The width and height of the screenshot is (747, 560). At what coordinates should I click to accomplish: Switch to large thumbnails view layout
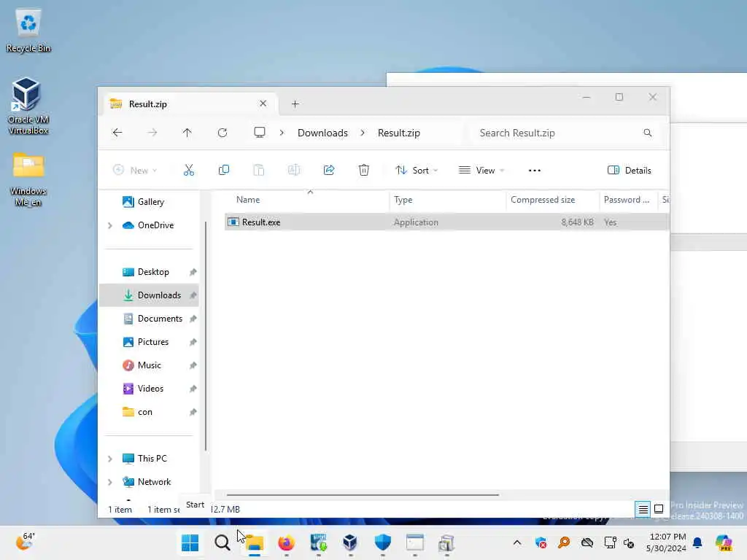pos(659,509)
